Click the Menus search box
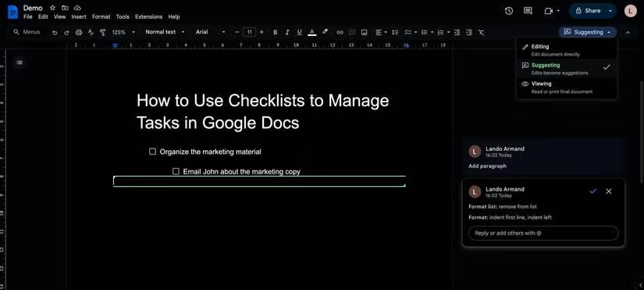644x290 pixels. pyautogui.click(x=27, y=32)
